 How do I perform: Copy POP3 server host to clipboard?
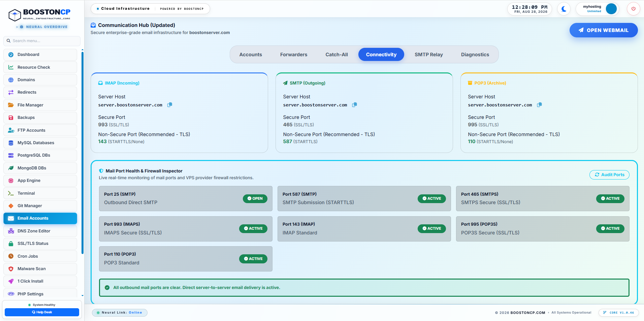pyautogui.click(x=539, y=105)
